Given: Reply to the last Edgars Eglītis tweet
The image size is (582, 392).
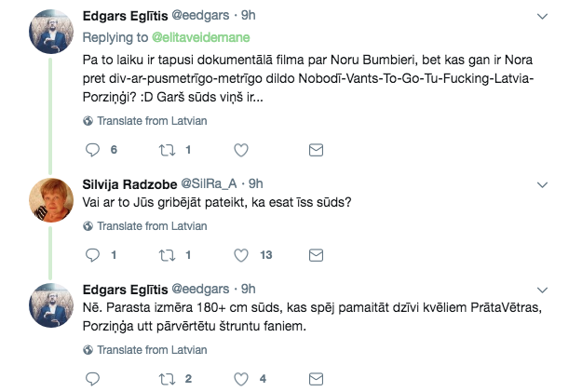Looking at the screenshot, I should [92, 378].
